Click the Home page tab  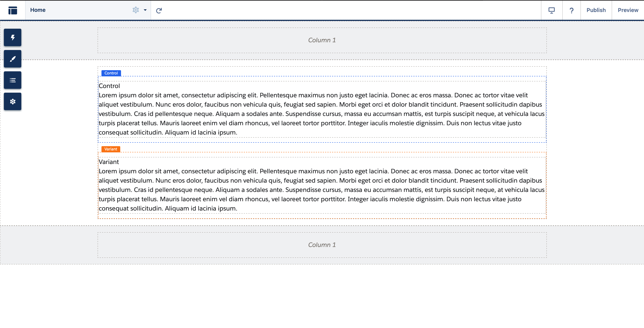click(38, 10)
